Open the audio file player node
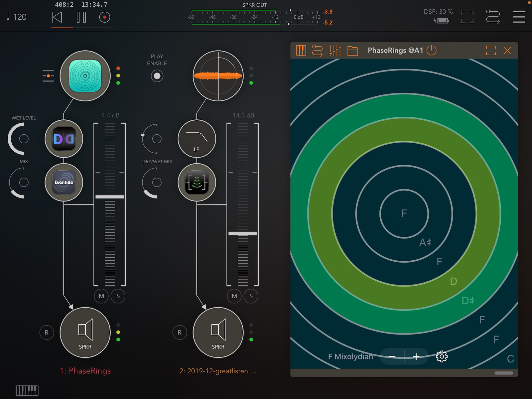The height and width of the screenshot is (399, 532). coord(218,76)
